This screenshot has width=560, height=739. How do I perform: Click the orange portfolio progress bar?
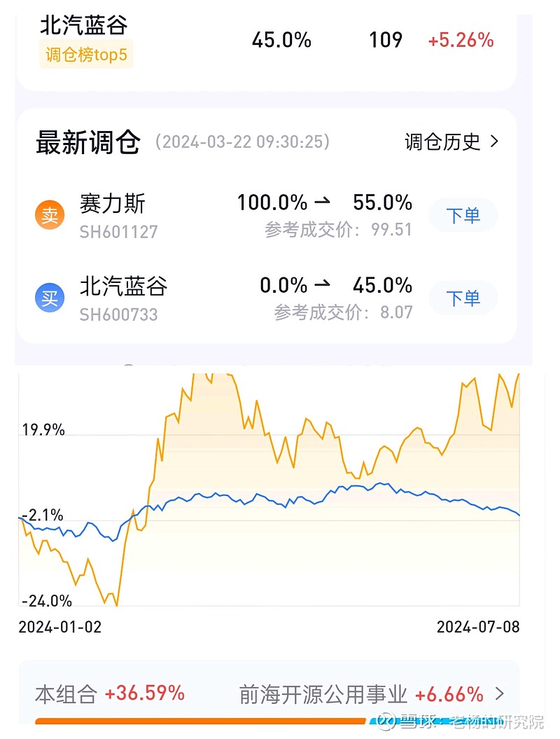click(x=200, y=721)
